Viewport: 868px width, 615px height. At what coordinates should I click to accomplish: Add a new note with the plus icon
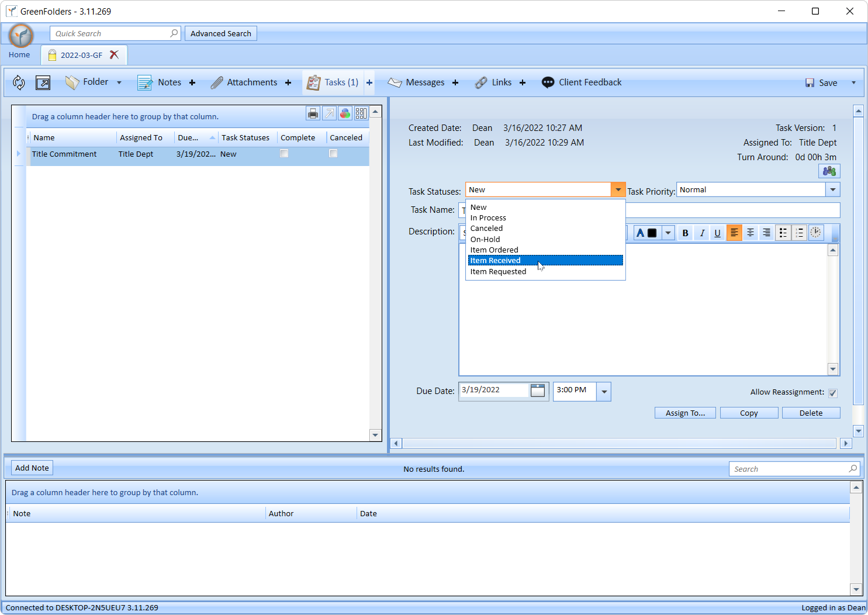[192, 82]
